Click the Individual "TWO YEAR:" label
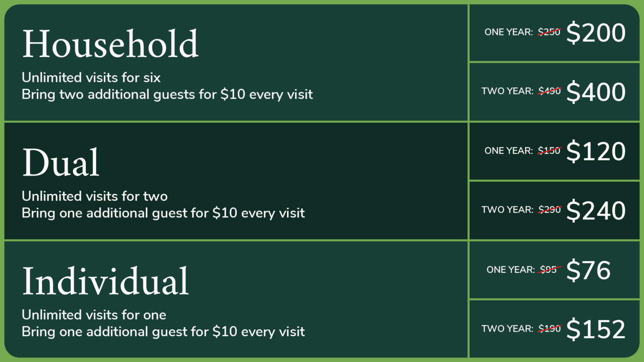 (x=507, y=328)
